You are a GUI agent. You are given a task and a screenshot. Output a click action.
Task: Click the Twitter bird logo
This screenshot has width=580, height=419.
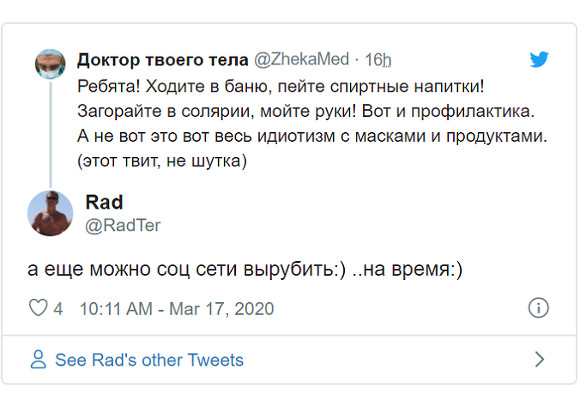pyautogui.click(x=539, y=60)
